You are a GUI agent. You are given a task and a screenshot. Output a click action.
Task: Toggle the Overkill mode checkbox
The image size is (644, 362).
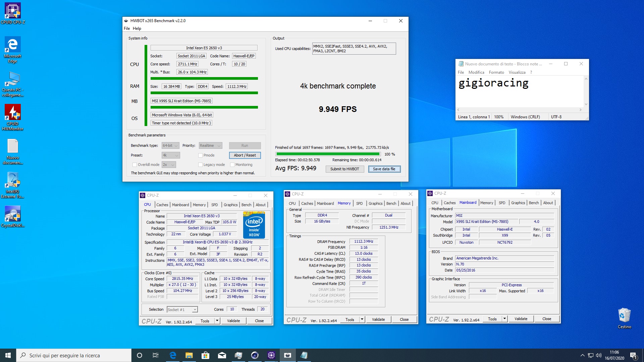point(135,165)
